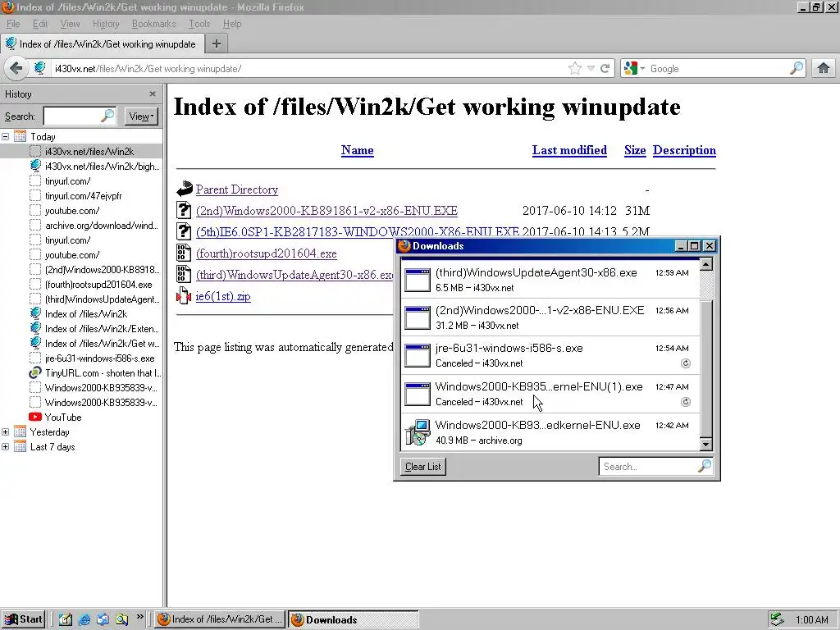Click the installer icon for Windows2000-KB93...edkernel-ENU.exe
840x630 pixels.
(x=418, y=432)
